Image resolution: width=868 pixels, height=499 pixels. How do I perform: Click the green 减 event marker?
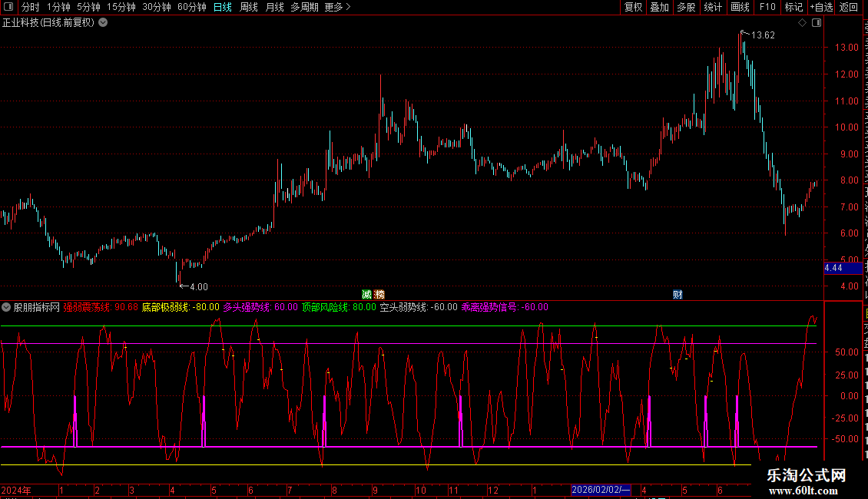tap(366, 294)
